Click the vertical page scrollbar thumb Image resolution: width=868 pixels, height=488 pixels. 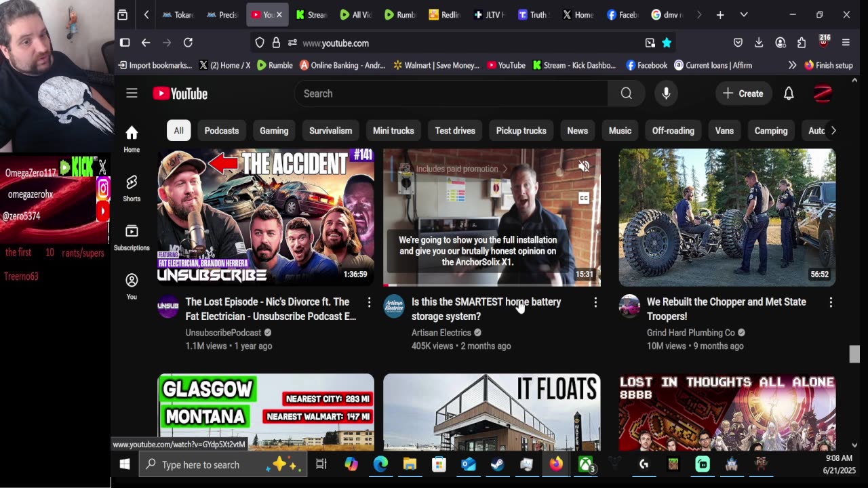click(854, 354)
